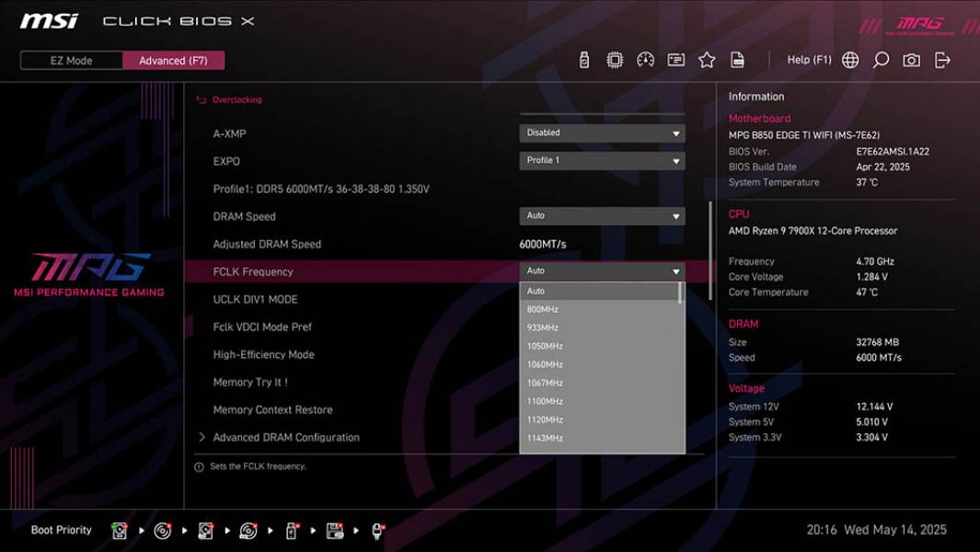
Task: Click the exit door-arrow icon
Action: click(942, 60)
